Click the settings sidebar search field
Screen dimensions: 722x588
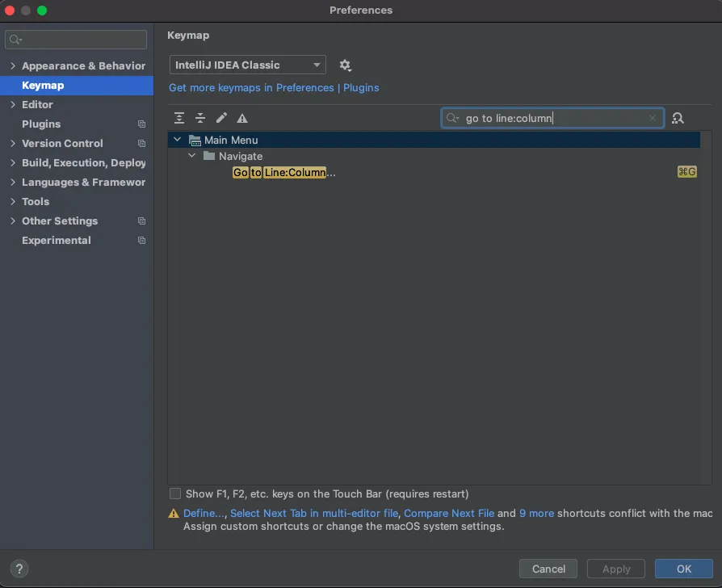[x=76, y=40]
